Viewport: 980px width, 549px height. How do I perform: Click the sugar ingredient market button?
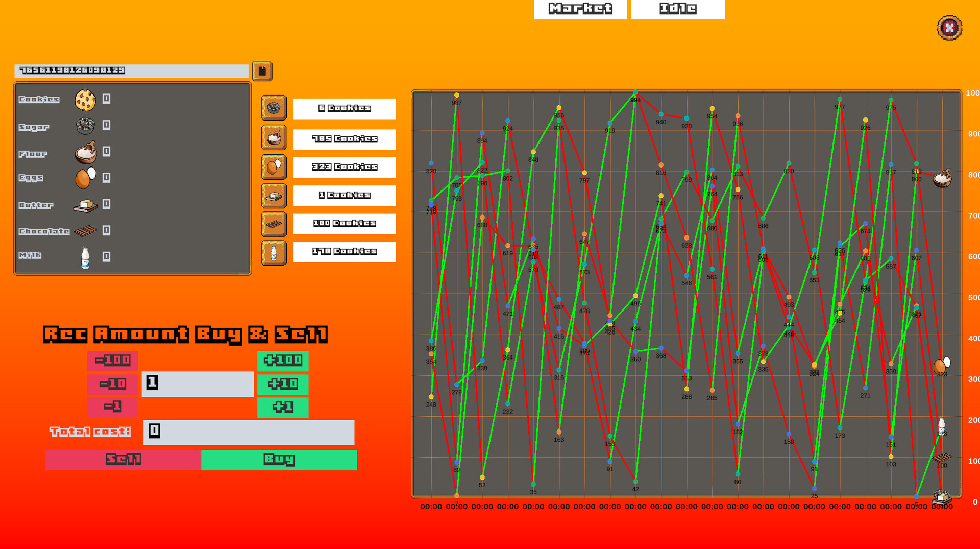tap(274, 108)
